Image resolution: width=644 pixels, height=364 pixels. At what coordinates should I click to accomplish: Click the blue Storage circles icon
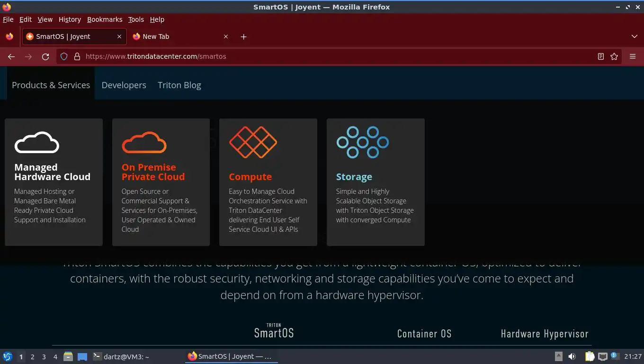click(363, 142)
